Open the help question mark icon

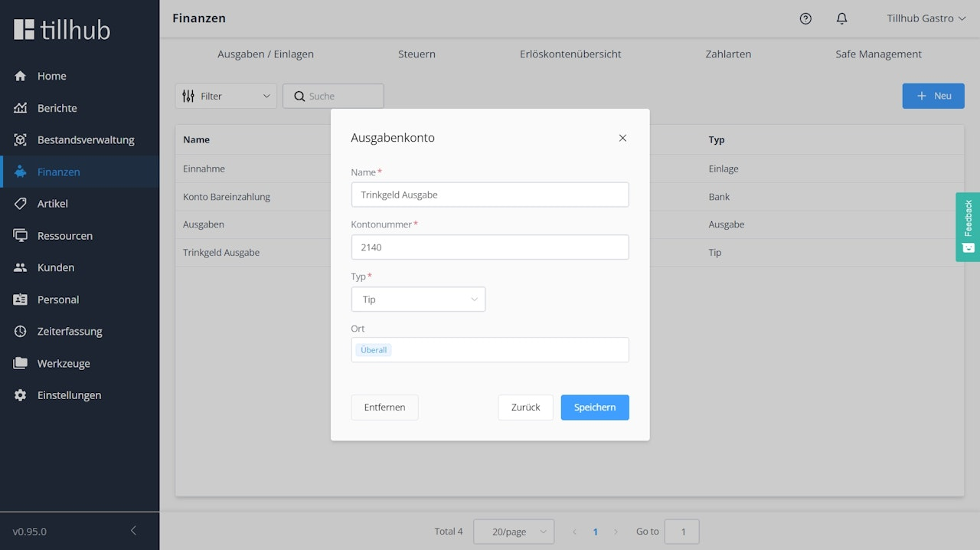click(805, 18)
